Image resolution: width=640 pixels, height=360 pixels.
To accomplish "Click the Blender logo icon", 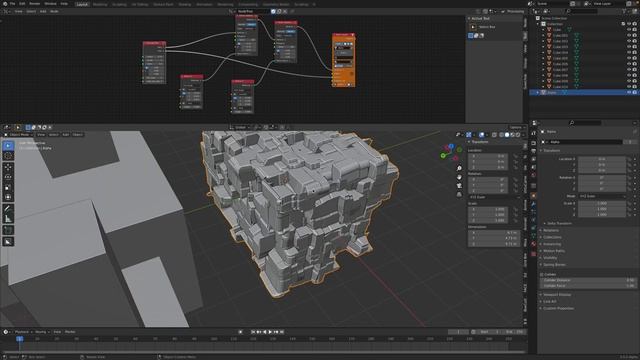I will (x=4, y=4).
